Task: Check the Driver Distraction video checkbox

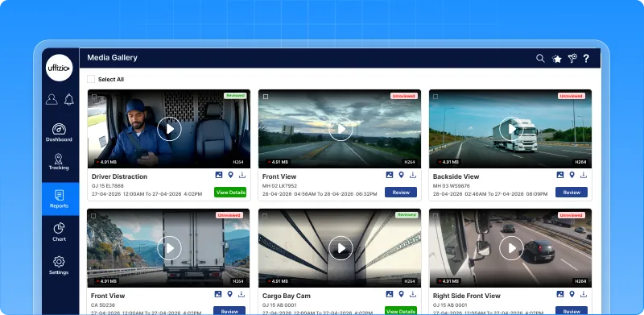Action: (94, 97)
